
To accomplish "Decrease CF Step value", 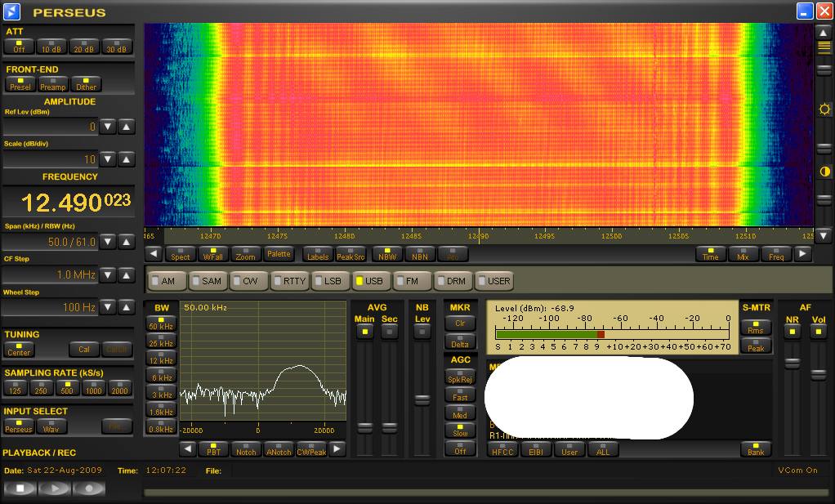I will [x=108, y=274].
